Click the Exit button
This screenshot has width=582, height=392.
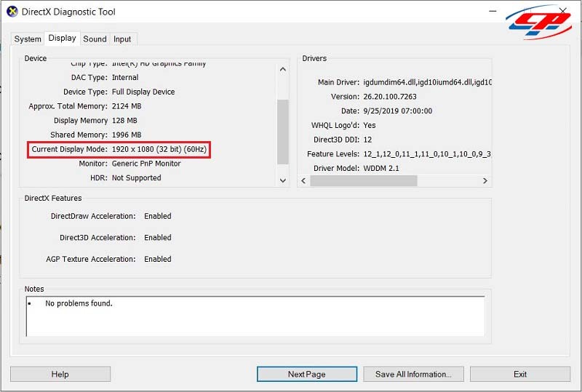[520, 374]
